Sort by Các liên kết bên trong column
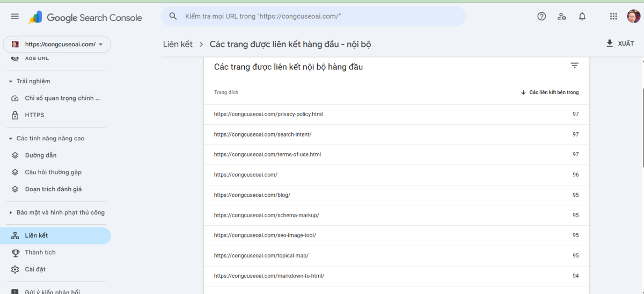 point(554,92)
